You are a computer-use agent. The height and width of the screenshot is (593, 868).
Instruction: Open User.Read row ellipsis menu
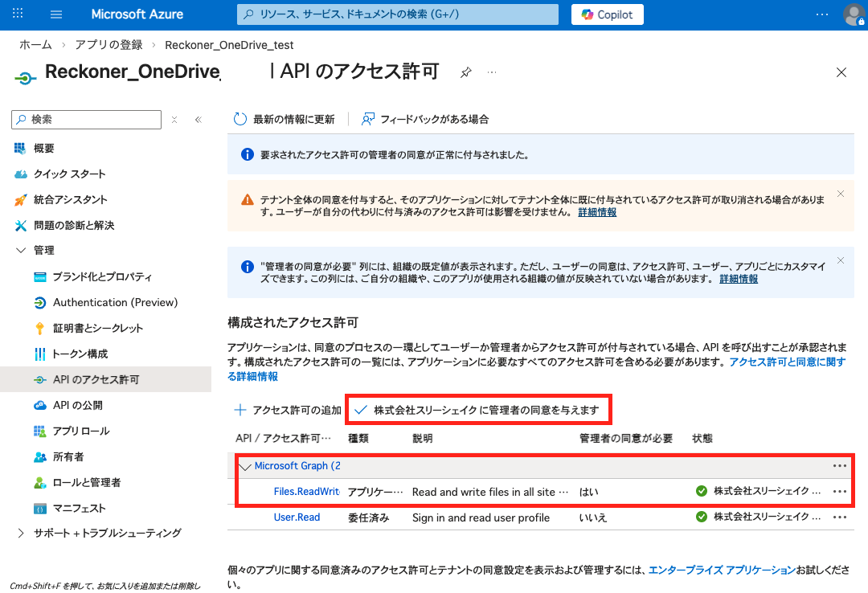click(x=840, y=517)
